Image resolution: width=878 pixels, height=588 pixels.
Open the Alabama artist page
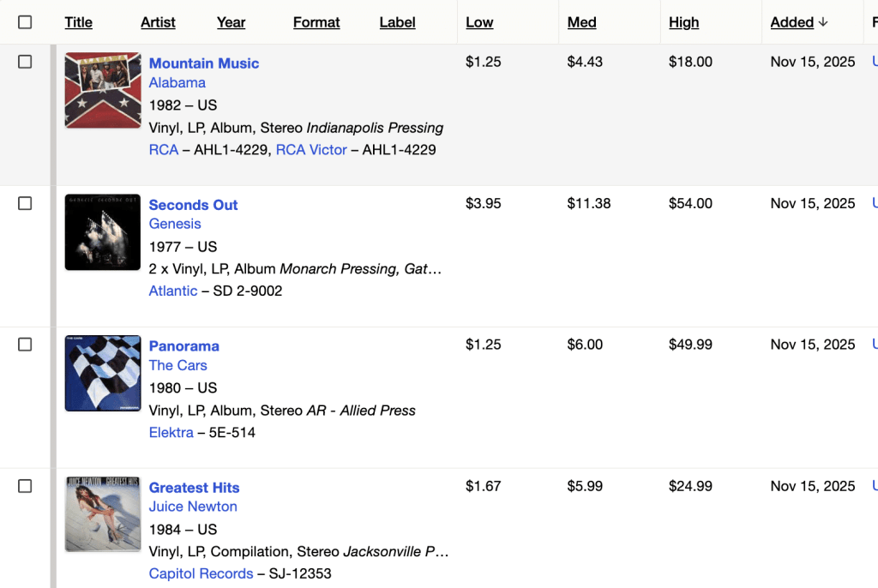point(177,82)
